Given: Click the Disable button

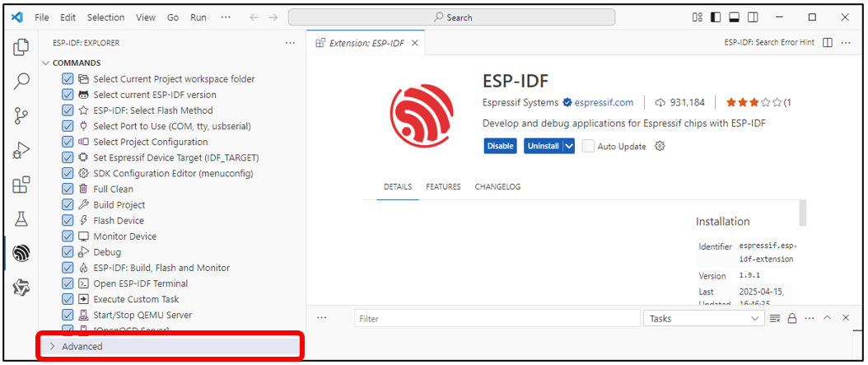Looking at the screenshot, I should [500, 146].
